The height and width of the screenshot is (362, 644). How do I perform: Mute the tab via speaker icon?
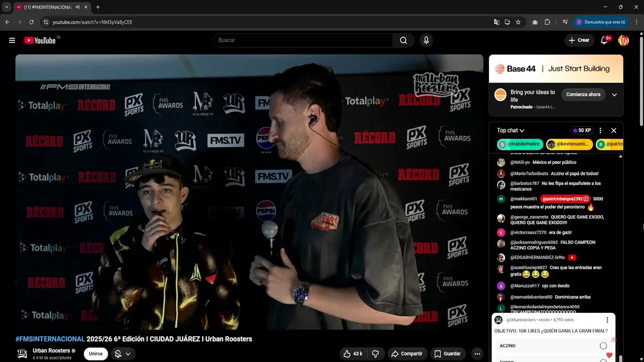tap(78, 7)
